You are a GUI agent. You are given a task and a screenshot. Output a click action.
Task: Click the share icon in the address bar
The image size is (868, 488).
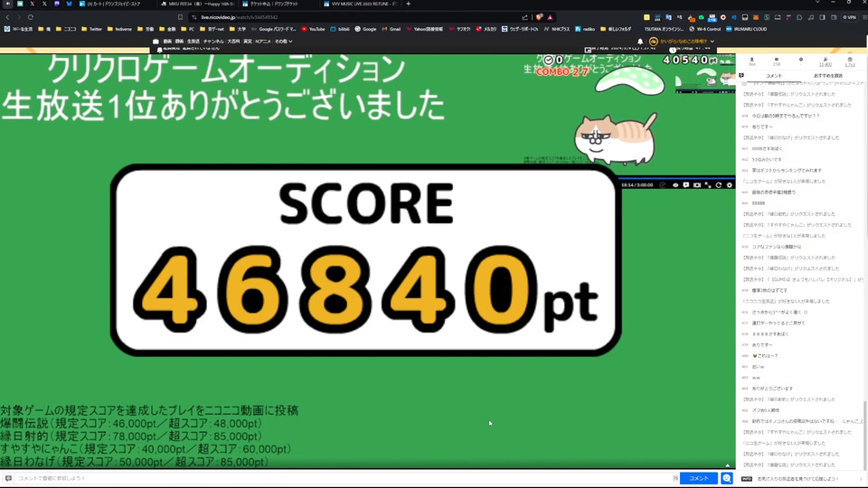(x=524, y=18)
